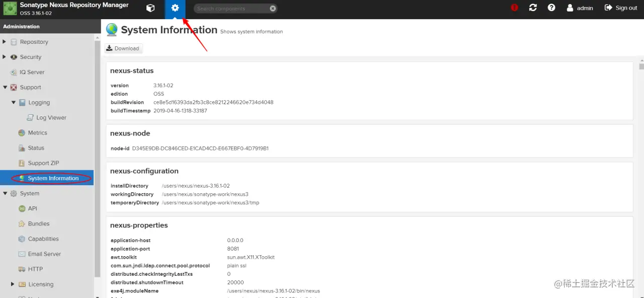The image size is (644, 298).
Task: Click the Status icon in sidebar
Action: [x=22, y=148]
